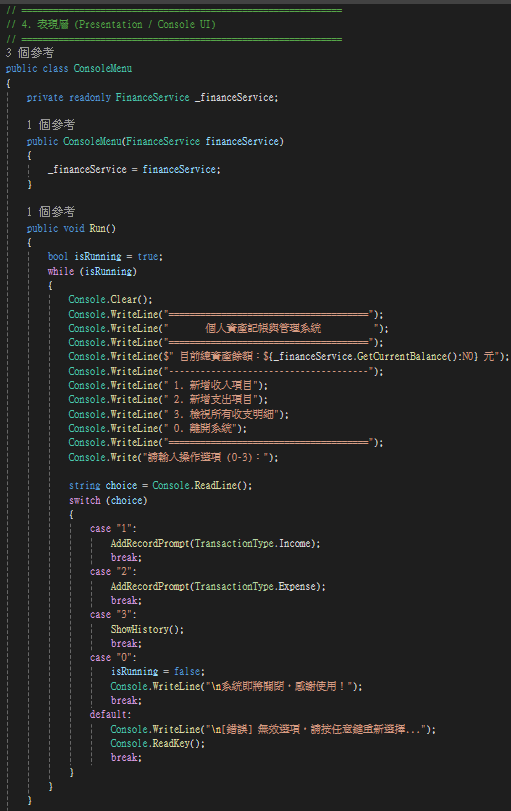Viewport: 511px width, 811px height.
Task: Click the 'isRunning = false;' statement
Action: (x=158, y=671)
